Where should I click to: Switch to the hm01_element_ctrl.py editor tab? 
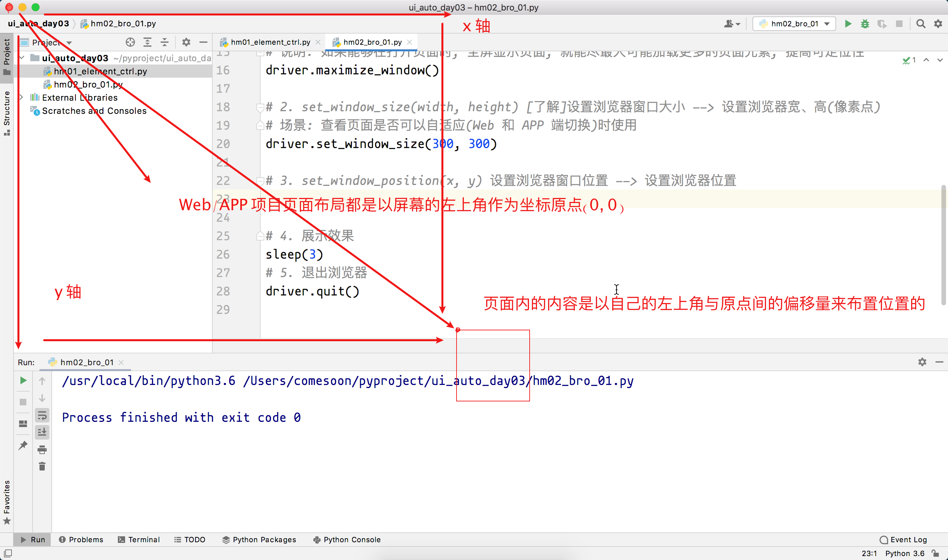pos(270,42)
